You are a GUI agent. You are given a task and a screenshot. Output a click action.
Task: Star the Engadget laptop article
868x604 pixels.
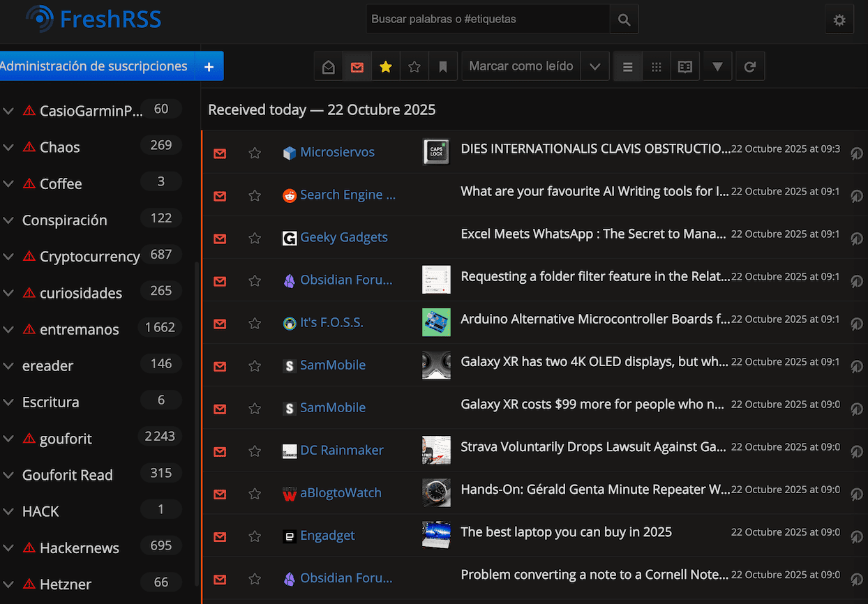coord(255,536)
